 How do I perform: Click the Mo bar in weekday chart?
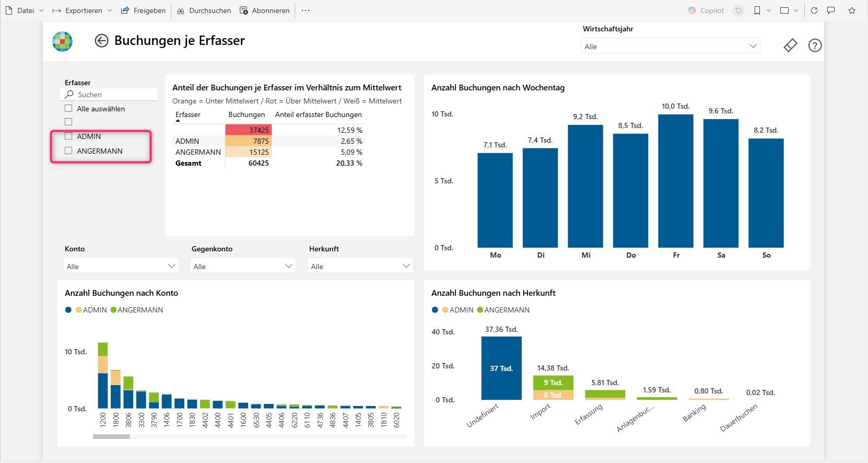click(495, 200)
